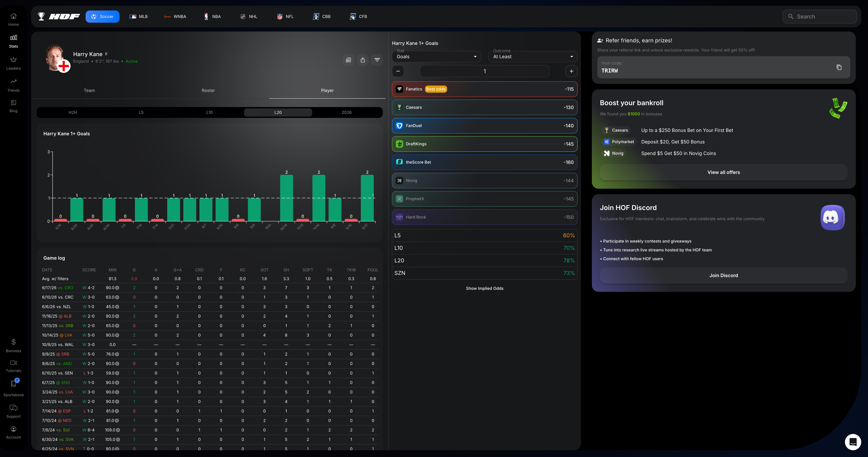Open the live chat bubble widget
The width and height of the screenshot is (868, 457).
853,442
